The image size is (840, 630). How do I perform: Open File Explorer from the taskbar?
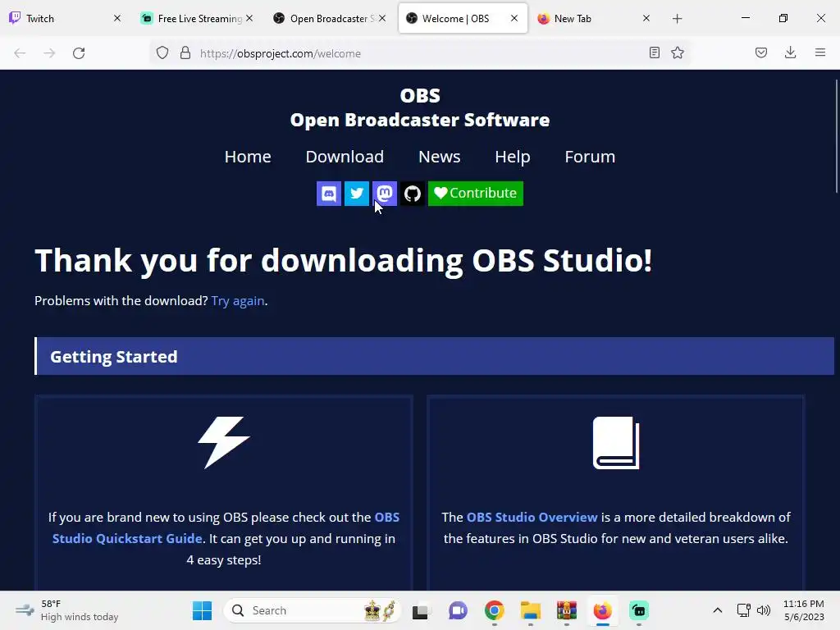click(x=531, y=610)
